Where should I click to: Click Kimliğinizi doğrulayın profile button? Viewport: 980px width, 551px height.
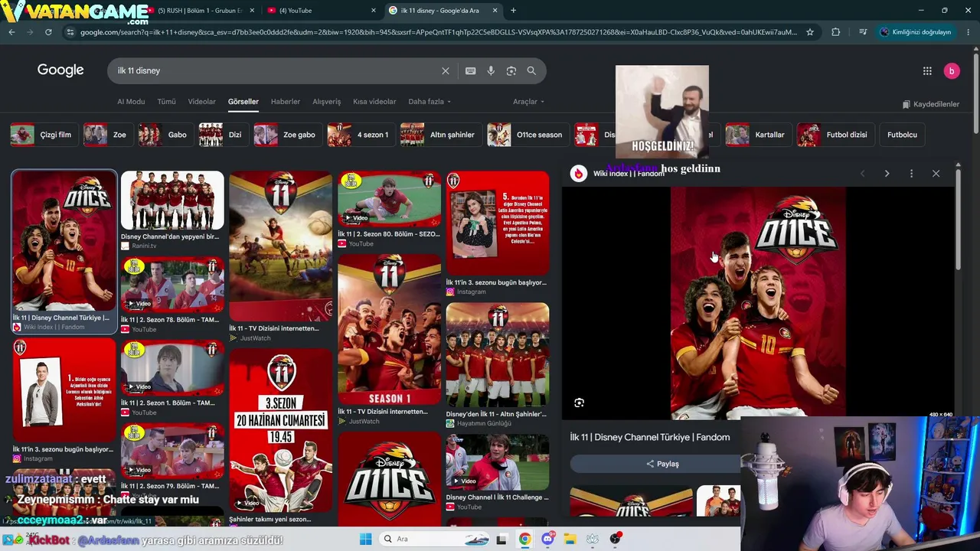click(x=915, y=32)
